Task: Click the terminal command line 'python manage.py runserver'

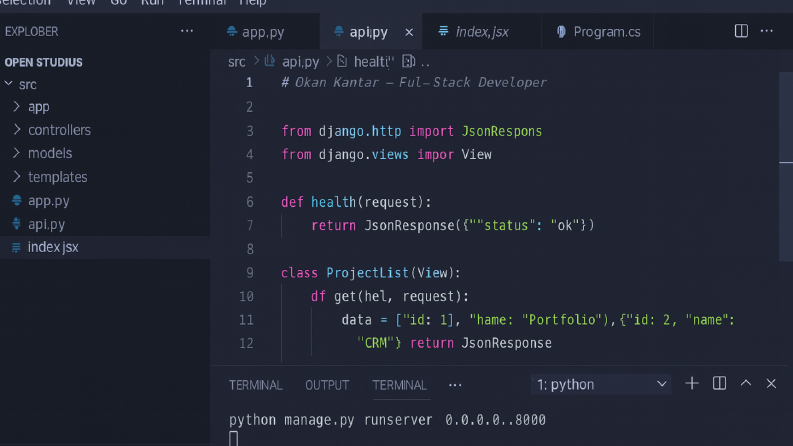Action: (x=387, y=420)
